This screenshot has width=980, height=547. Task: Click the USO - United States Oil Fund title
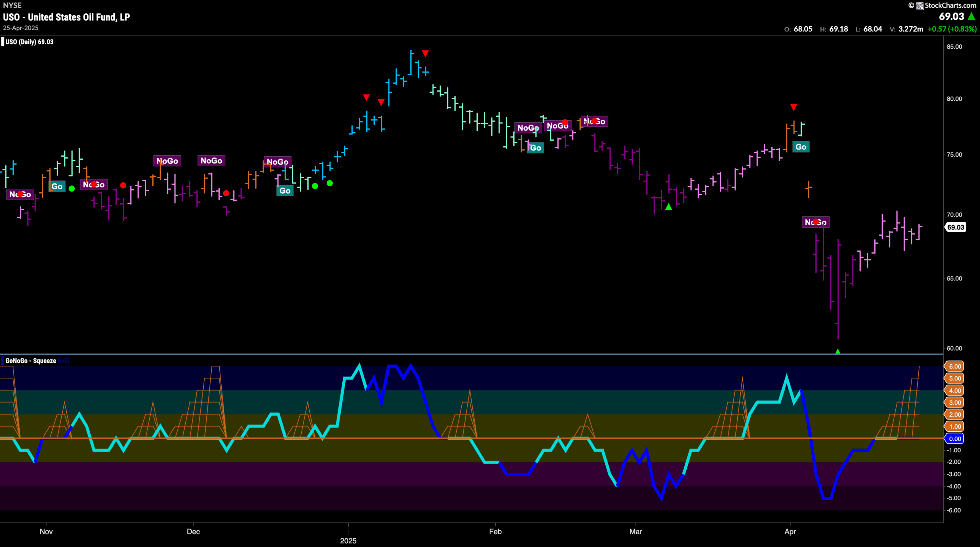[x=67, y=17]
